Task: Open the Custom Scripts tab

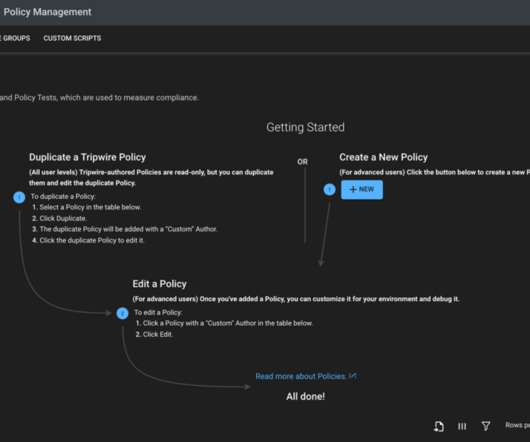Action: click(x=72, y=38)
